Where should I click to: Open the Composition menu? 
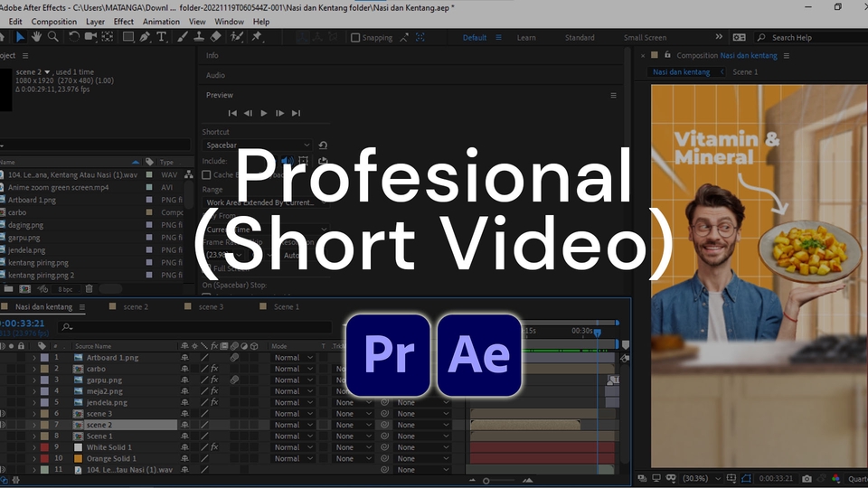tap(53, 22)
